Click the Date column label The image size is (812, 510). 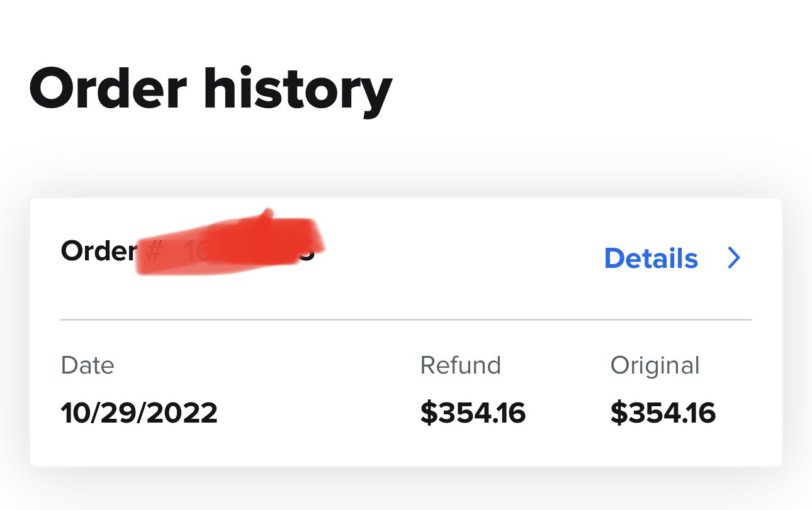coord(87,365)
